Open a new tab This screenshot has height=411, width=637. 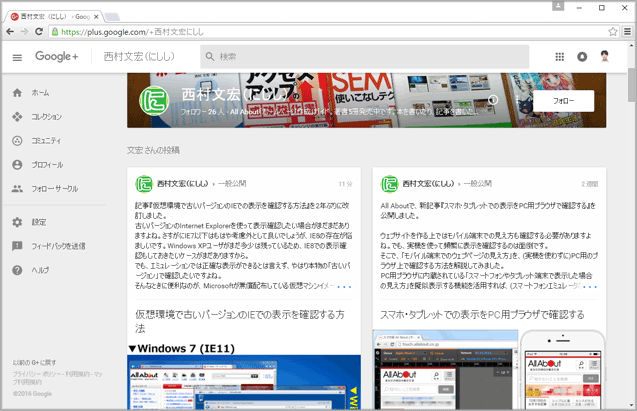[112, 17]
